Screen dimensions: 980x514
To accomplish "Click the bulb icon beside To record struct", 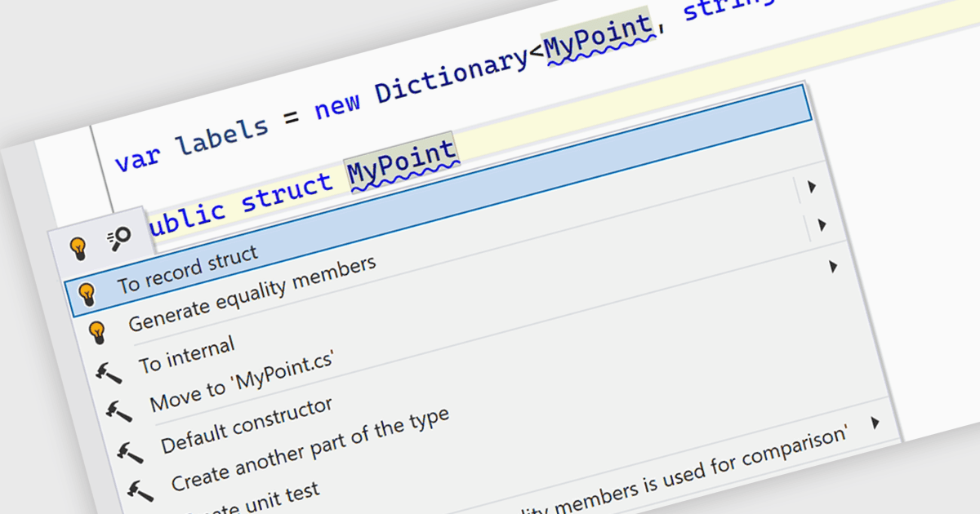I will (87, 294).
